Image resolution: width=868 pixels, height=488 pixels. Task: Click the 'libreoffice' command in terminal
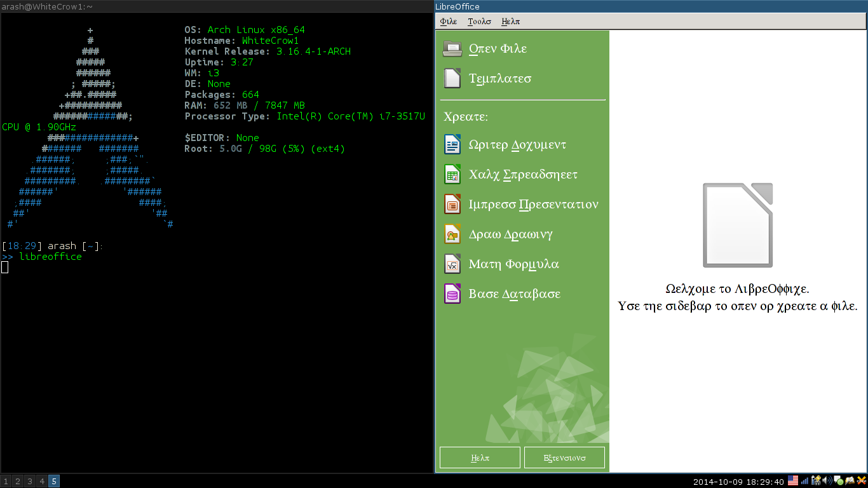(50, 257)
